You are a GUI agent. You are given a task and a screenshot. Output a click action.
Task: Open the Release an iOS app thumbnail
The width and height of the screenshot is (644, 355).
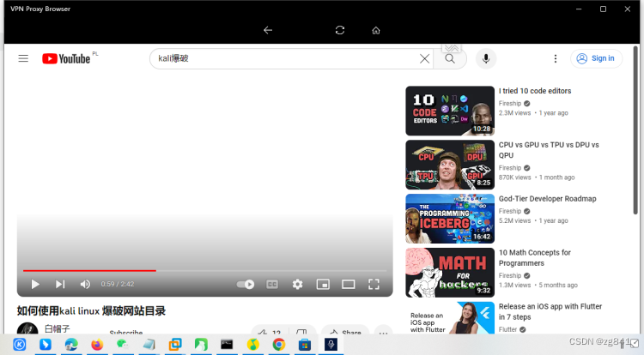(450, 318)
